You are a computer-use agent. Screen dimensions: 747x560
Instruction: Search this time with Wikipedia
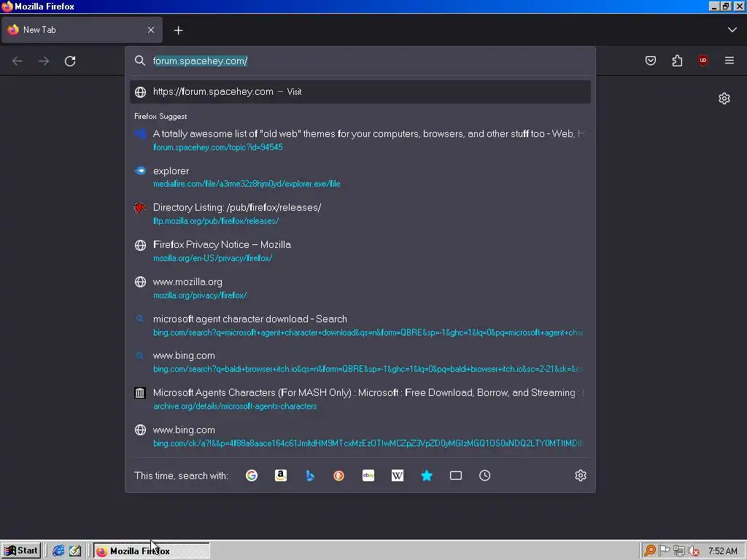(x=398, y=475)
